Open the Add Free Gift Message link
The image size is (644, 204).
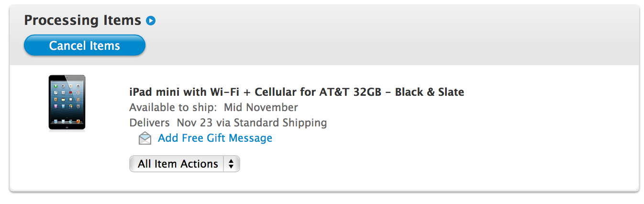click(215, 138)
